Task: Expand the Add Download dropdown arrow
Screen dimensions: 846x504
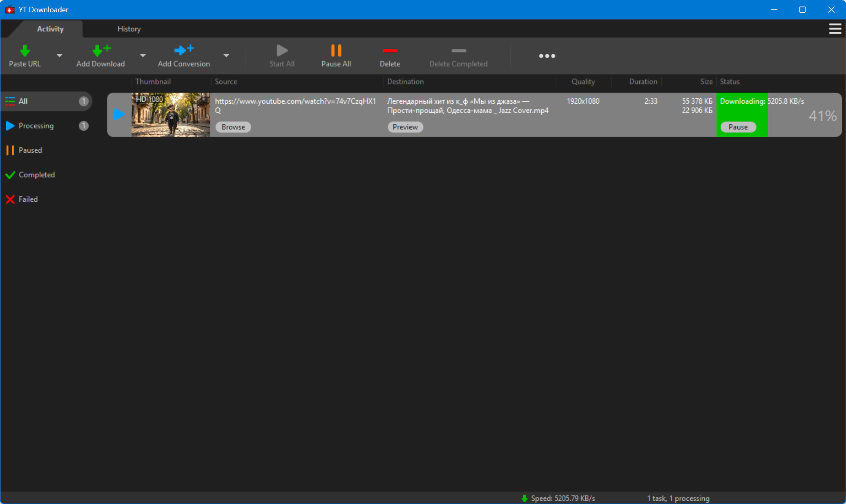Action: [x=143, y=56]
